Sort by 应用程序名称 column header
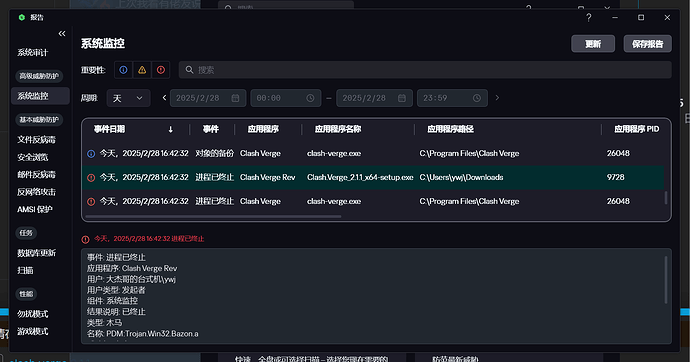Screen dimensions: 690x362 coord(338,129)
